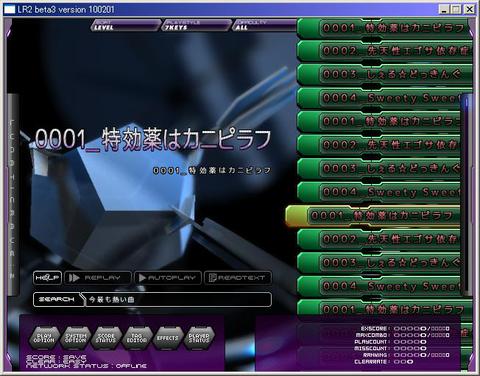Maximize the LR2 window
This screenshot has width=480, height=376.
456,9
